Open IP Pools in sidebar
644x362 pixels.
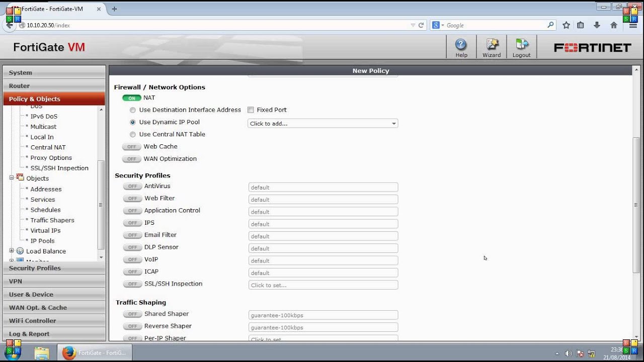pyautogui.click(x=42, y=241)
